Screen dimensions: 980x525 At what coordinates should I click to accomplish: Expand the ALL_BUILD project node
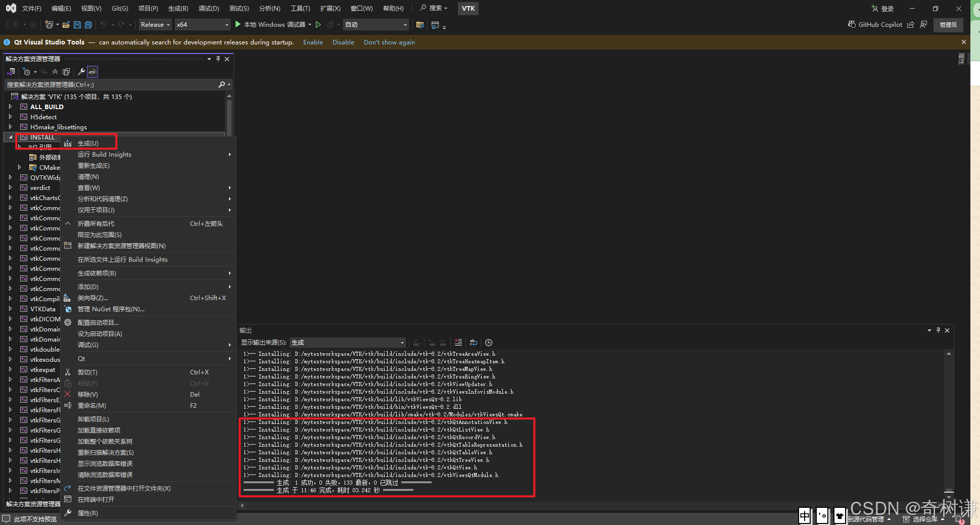[x=10, y=107]
